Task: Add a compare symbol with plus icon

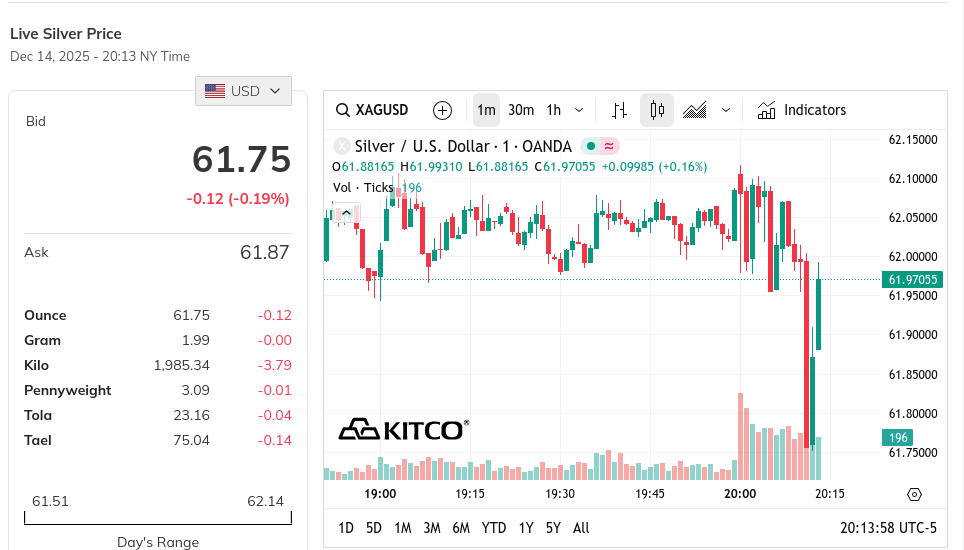Action: tap(442, 111)
